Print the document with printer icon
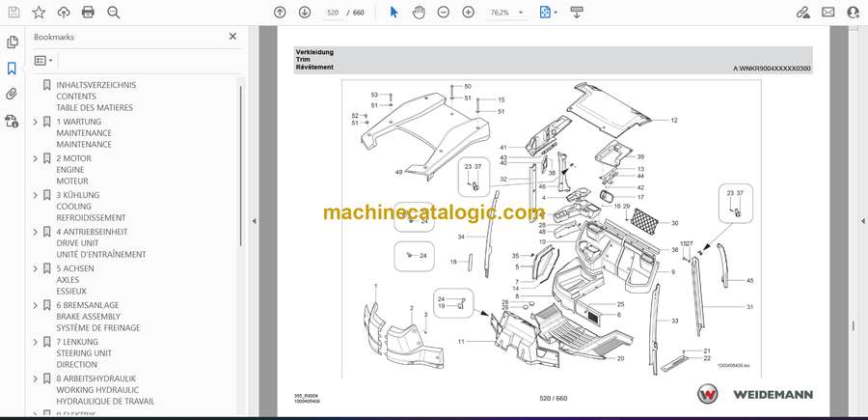 (88, 13)
